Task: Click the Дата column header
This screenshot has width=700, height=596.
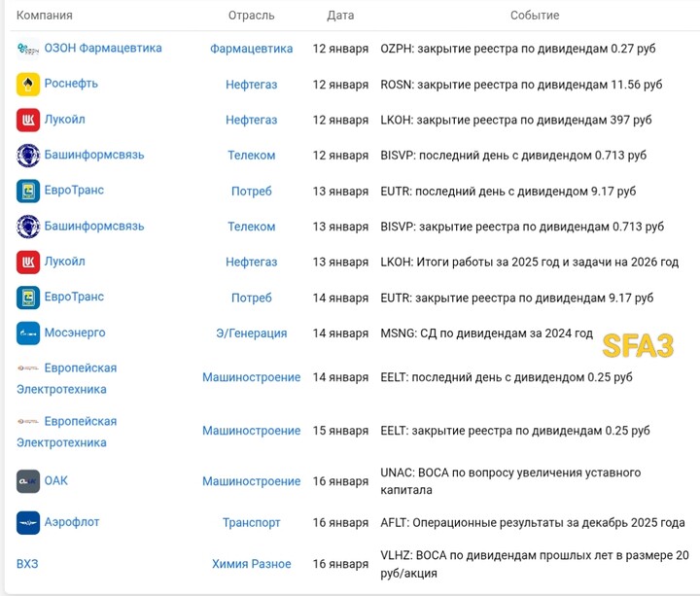Action: [340, 16]
